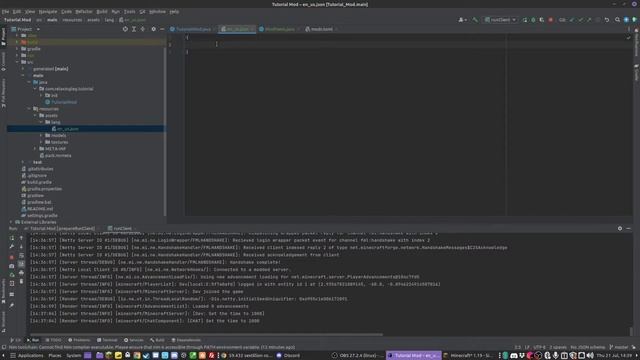
Task: Click the green Debug bug icon
Action: pyautogui.click(x=533, y=20)
